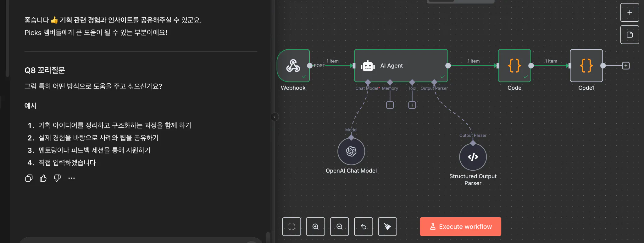The image size is (644, 243).
Task: Click the Model diamond above OpenAI Chat Model
Action: pos(351,137)
